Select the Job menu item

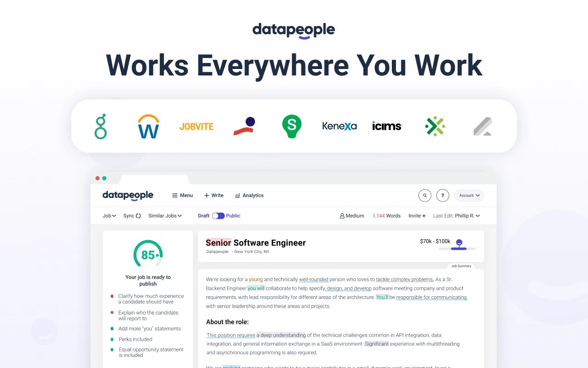[x=109, y=216]
